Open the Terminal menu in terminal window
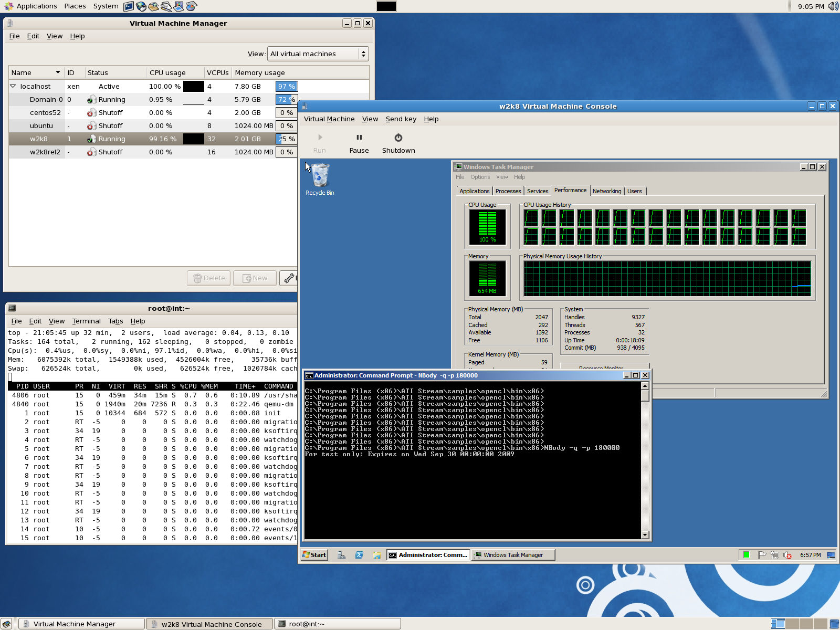 click(87, 321)
